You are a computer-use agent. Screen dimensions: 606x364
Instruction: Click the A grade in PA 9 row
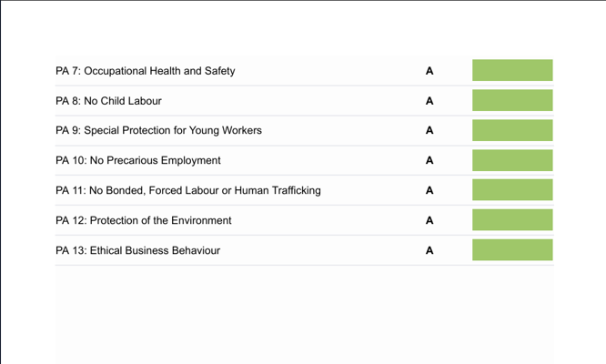pyautogui.click(x=429, y=130)
